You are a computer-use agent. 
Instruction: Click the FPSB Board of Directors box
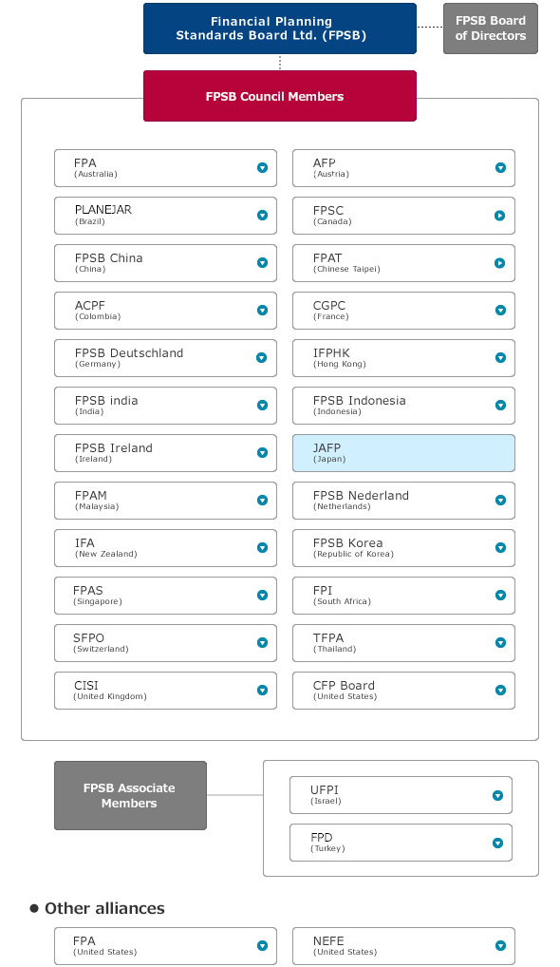click(x=491, y=28)
